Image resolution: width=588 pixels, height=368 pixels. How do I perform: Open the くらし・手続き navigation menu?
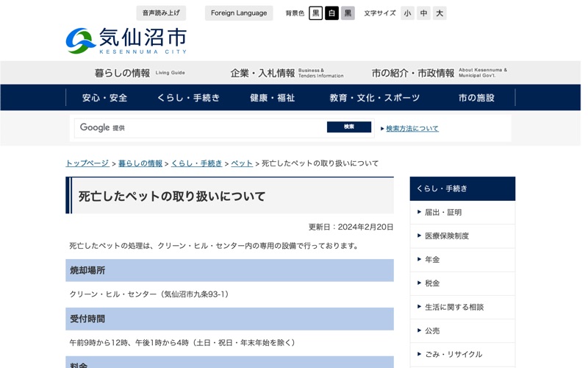(188, 98)
